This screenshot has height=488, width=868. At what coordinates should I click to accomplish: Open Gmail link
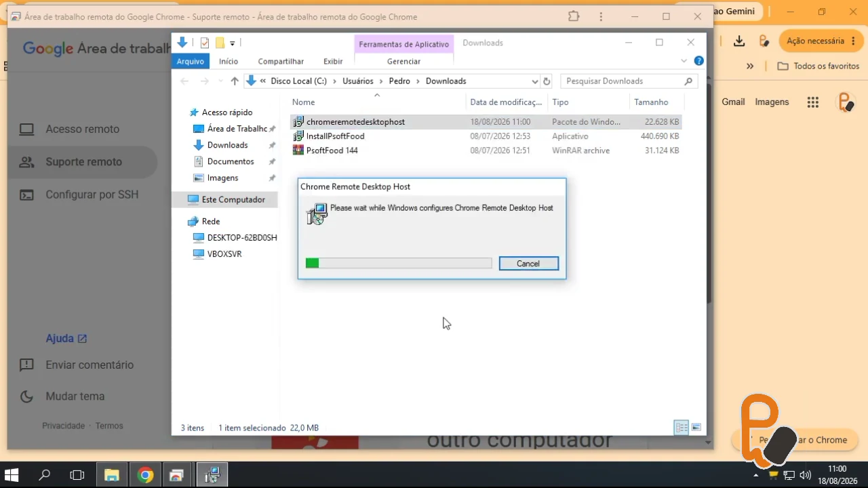[733, 102]
